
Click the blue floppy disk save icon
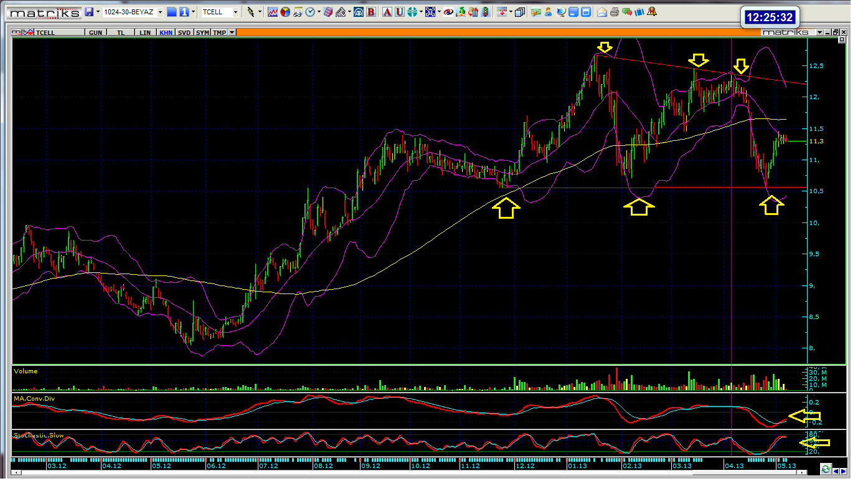[x=90, y=12]
